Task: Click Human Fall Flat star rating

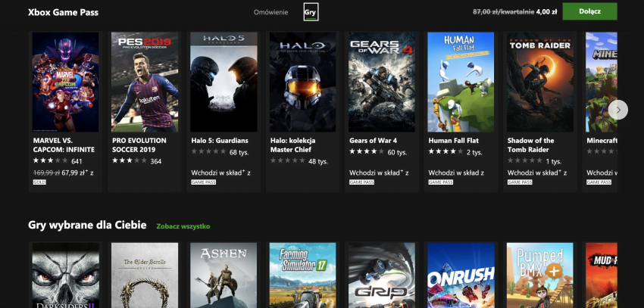Action: 445,152
